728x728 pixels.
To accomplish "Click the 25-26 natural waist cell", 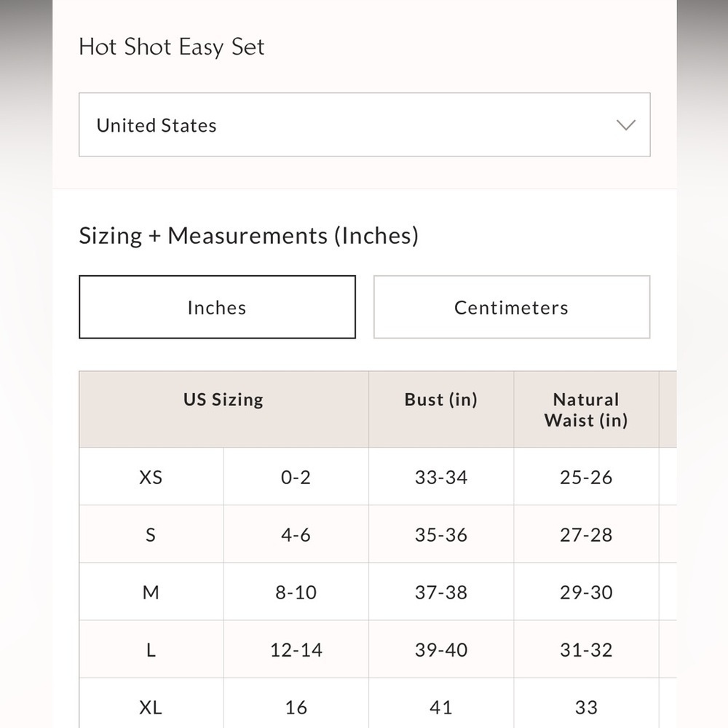I will 585,477.
